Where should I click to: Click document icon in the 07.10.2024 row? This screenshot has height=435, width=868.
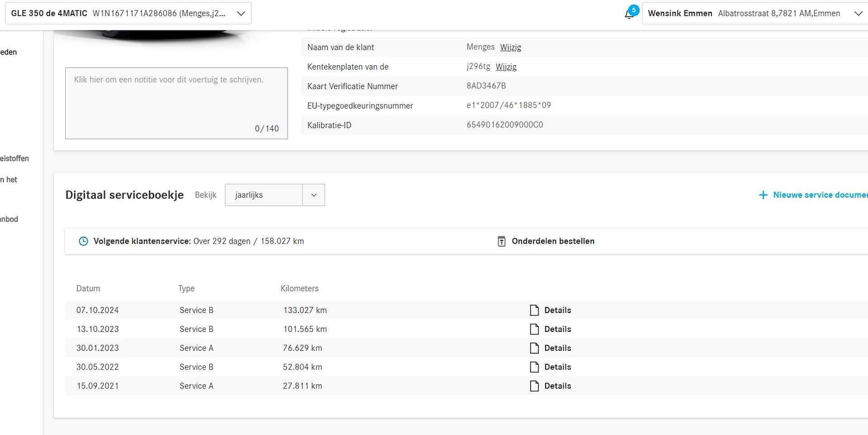(x=534, y=310)
